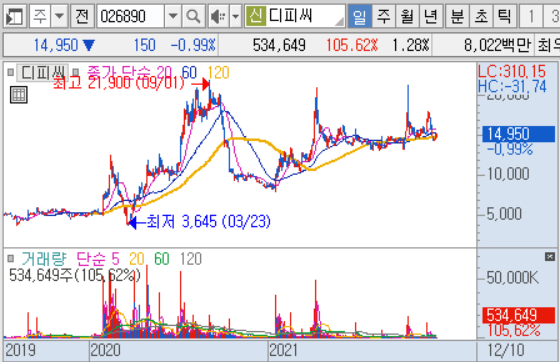
Task: Click the 50,000K volume axis label
Action: (512, 278)
